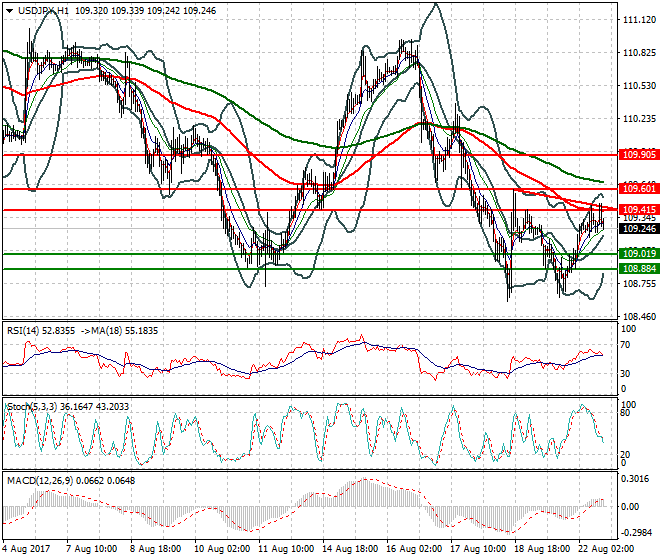
Task: Click the 14 Aug 18:00 time label
Action: (350, 549)
